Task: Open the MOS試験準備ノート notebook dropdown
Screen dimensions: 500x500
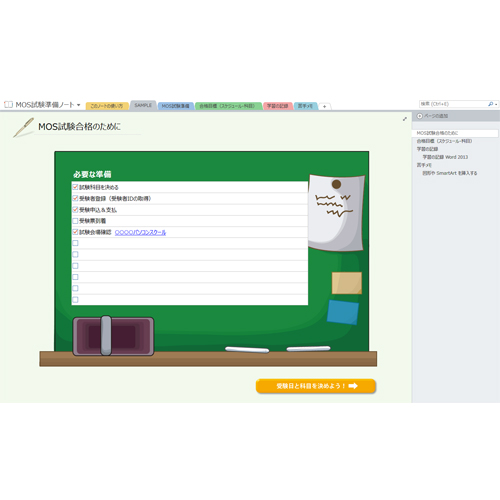Action: (79, 105)
